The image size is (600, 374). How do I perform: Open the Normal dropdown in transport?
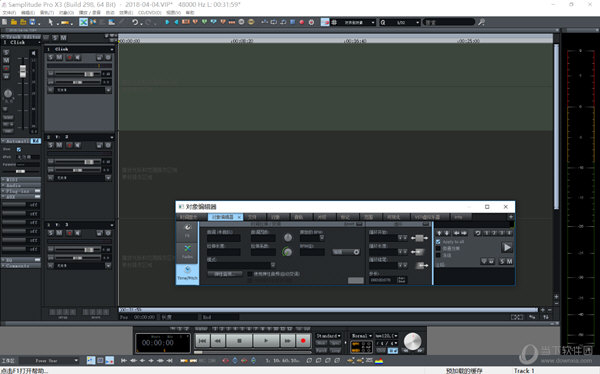(362, 336)
